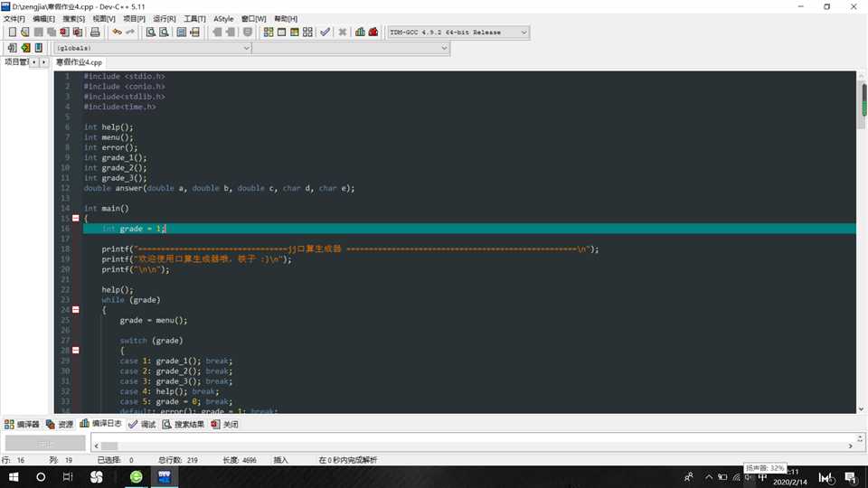The image size is (868, 488).
Task: Click the Replace magnifier icon
Action: point(164,33)
